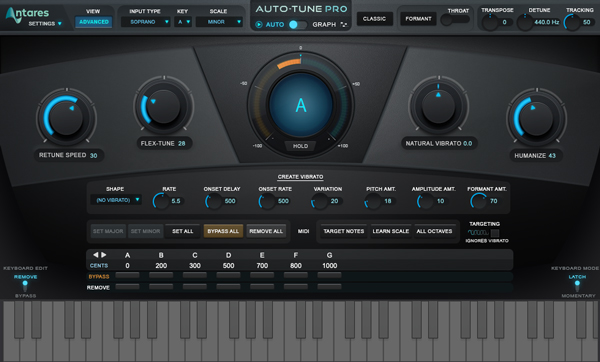
Task: Click the Natural Vibrato 0.0 value
Action: click(468, 143)
